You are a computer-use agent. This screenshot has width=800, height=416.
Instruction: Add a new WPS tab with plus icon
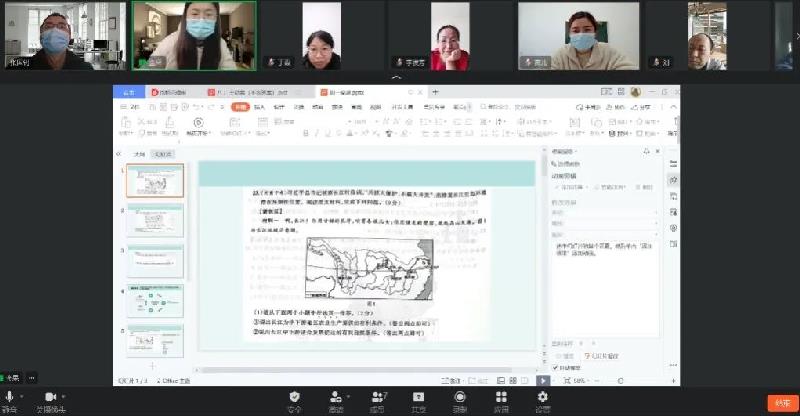[x=435, y=92]
